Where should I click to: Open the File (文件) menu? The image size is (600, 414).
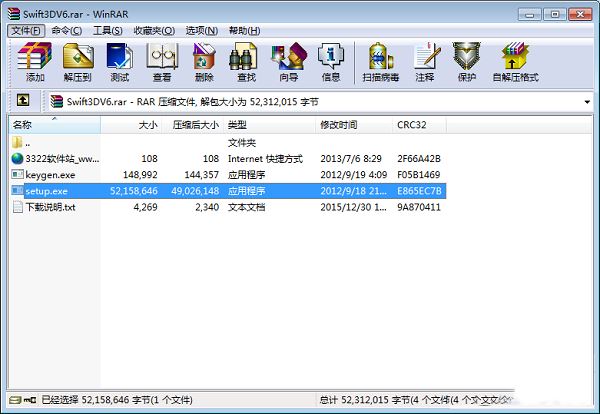[x=26, y=31]
